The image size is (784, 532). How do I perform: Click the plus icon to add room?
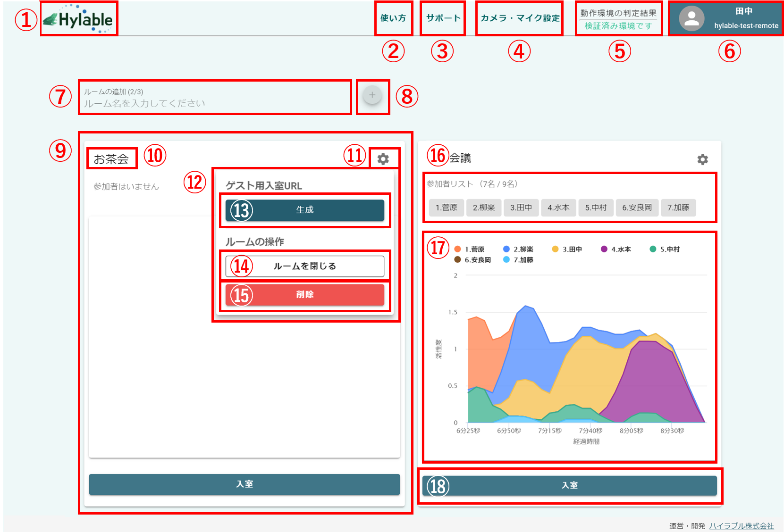coord(372,95)
